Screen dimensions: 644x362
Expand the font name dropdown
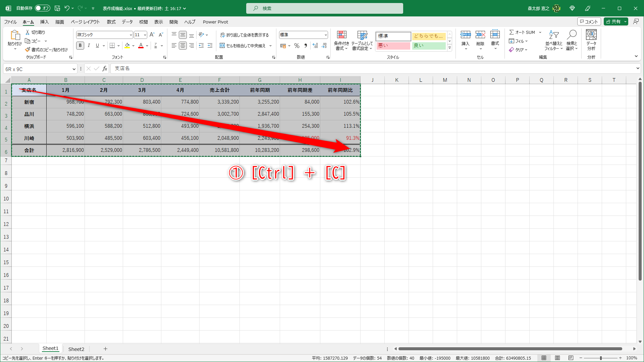pos(130,35)
